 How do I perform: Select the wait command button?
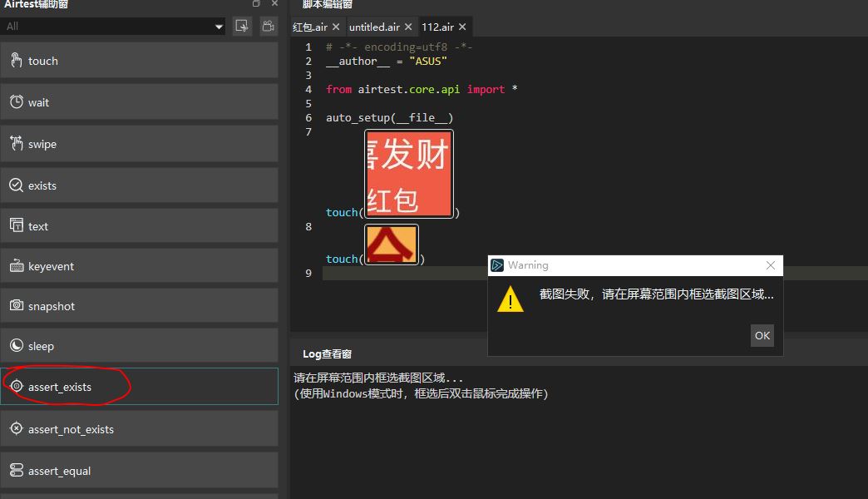tap(139, 102)
